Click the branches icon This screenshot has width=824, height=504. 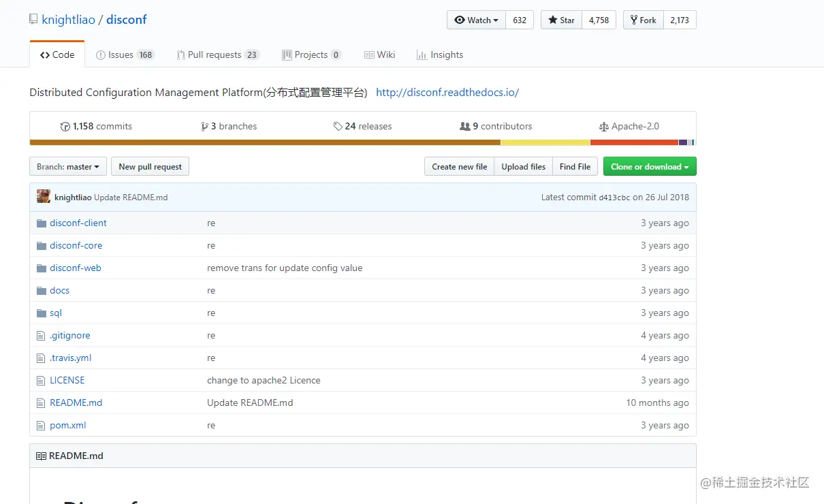tap(204, 126)
